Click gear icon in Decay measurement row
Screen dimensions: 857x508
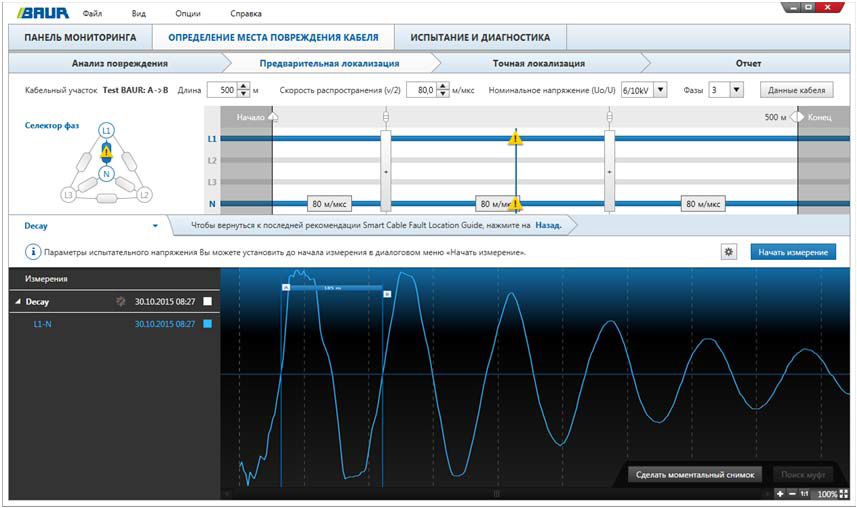pos(120,301)
